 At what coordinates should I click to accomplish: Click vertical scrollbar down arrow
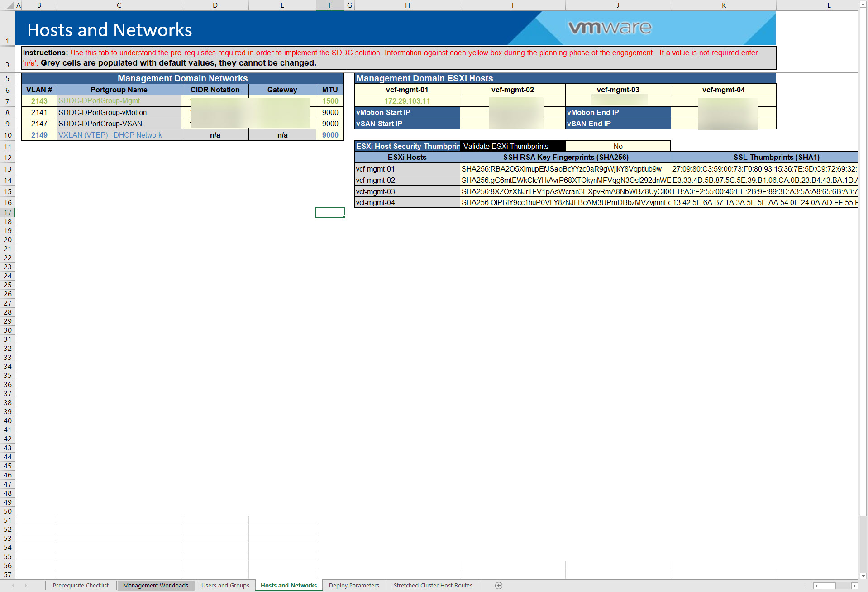coord(863,576)
